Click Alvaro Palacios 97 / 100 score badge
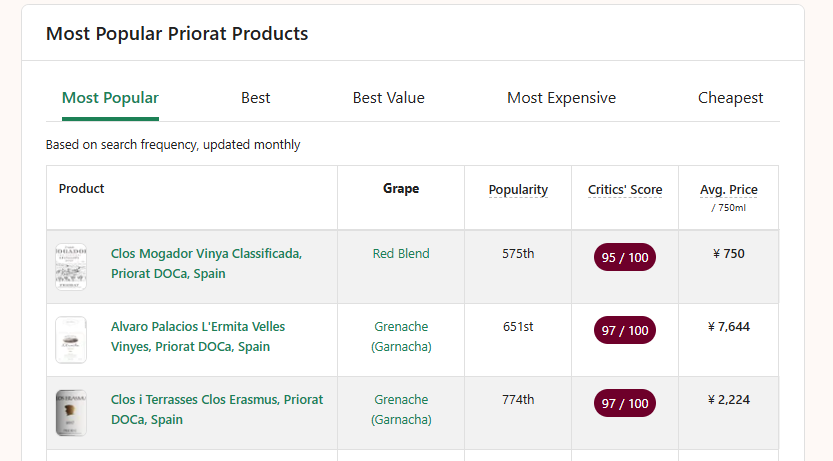The height and width of the screenshot is (461, 833). (625, 331)
